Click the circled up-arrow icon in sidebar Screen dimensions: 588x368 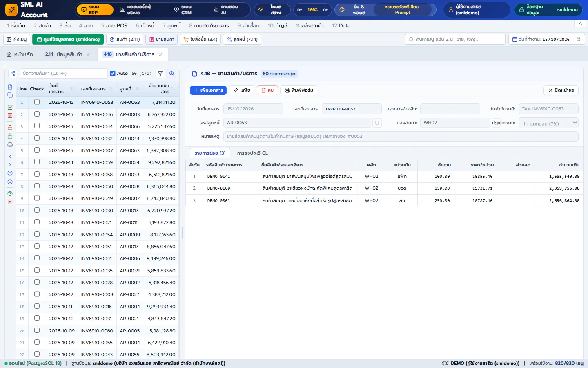pos(10,173)
